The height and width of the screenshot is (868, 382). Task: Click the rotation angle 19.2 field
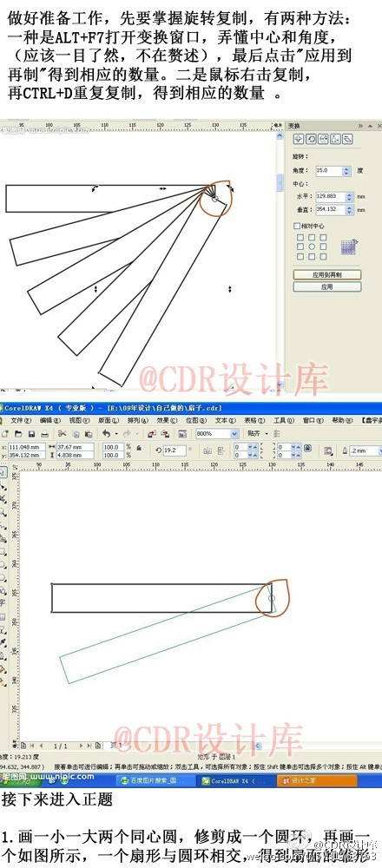pos(175,450)
